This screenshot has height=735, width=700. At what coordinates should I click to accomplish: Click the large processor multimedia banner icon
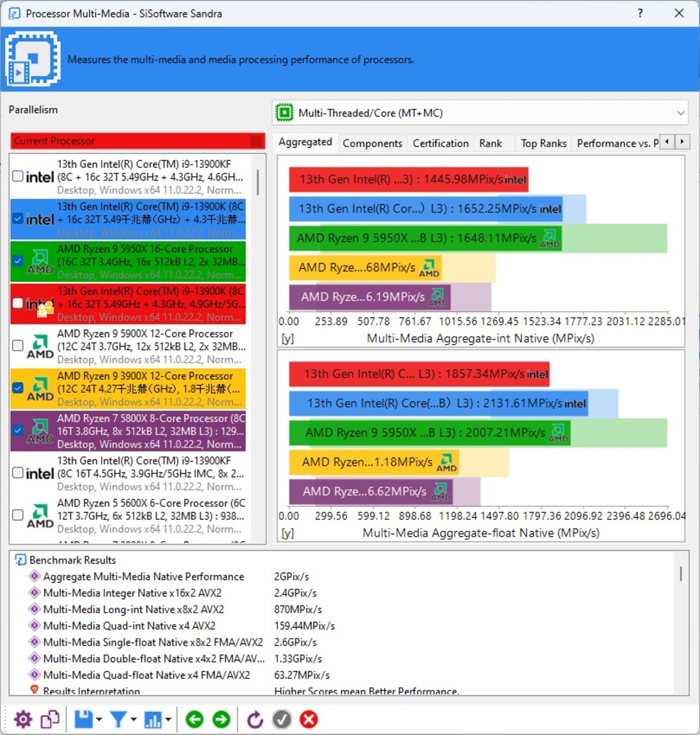pos(32,59)
